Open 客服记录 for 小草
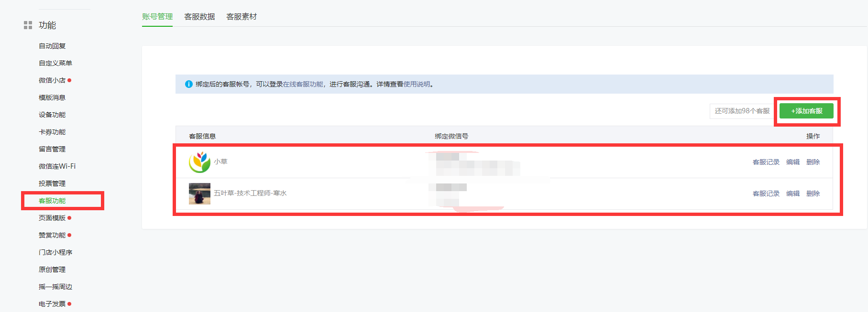This screenshot has width=868, height=312. click(766, 162)
